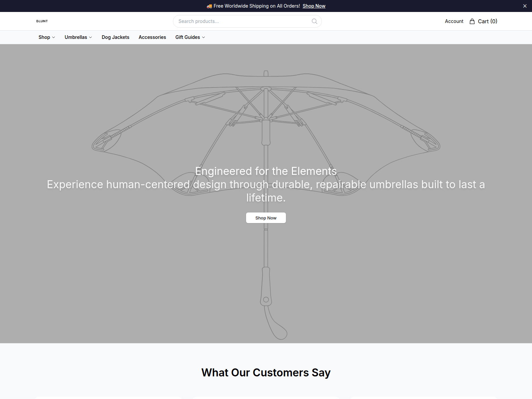532x399 pixels.
Task: Expand the Shop dropdown menu
Action: (47, 37)
